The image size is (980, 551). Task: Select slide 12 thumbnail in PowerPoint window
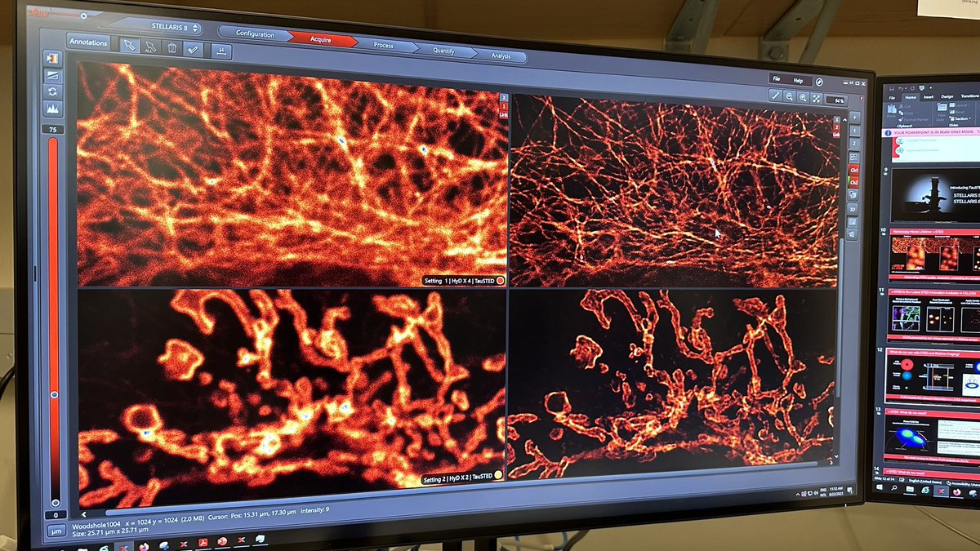(x=933, y=376)
